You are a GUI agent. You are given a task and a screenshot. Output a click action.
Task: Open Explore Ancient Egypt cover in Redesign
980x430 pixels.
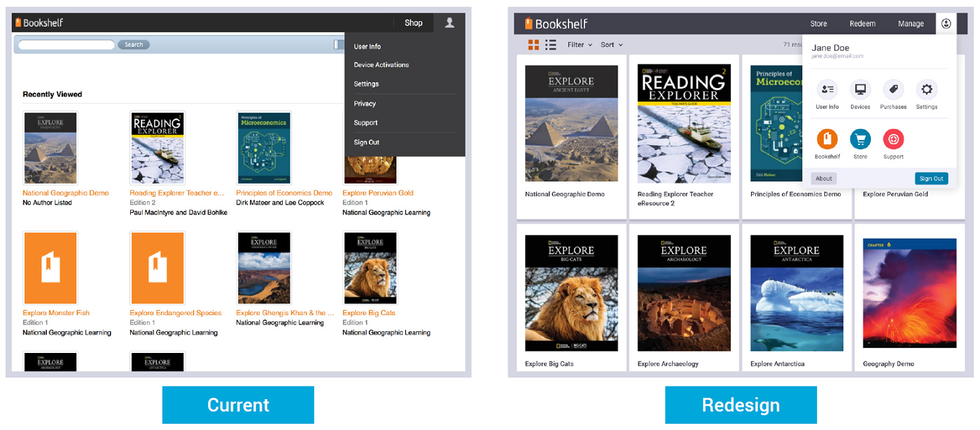(x=571, y=124)
